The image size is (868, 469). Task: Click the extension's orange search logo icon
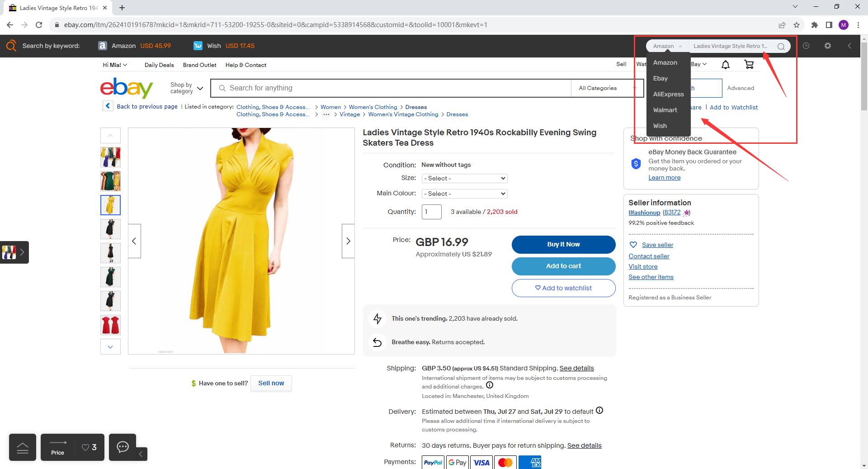pos(11,46)
